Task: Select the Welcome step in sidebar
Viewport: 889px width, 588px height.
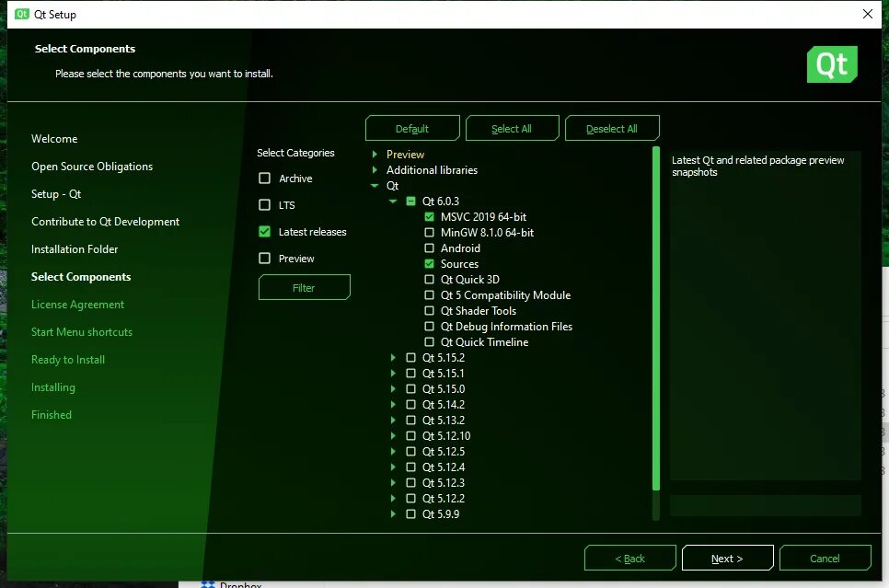Action: click(x=54, y=139)
